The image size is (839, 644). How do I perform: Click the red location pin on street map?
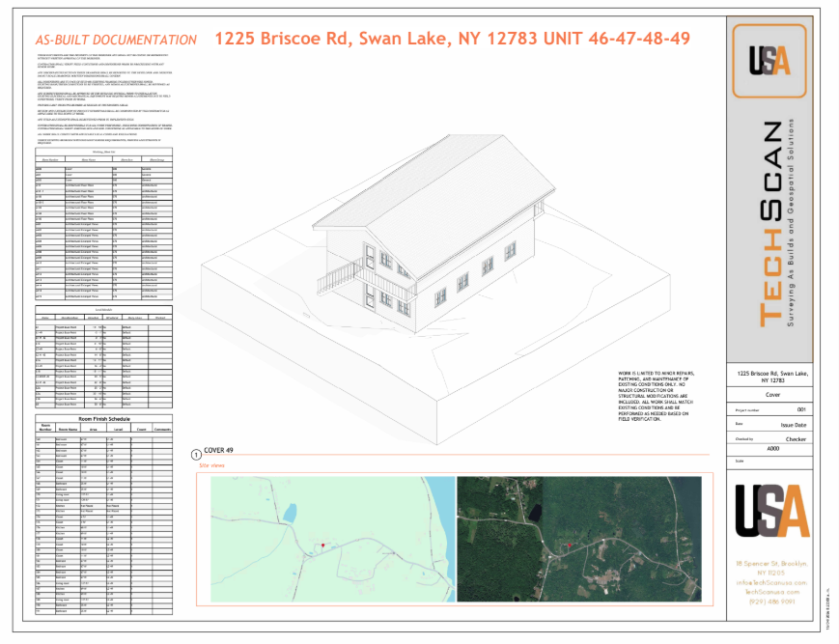(320, 547)
